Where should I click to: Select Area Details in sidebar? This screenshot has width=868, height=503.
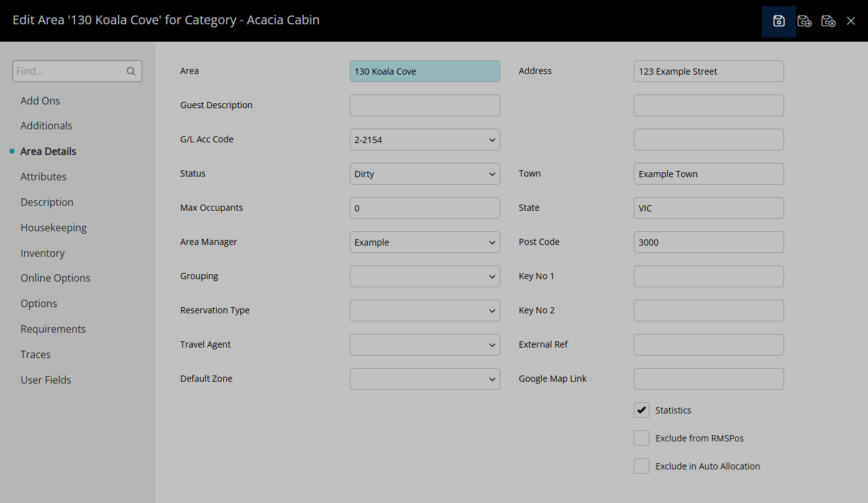[48, 151]
